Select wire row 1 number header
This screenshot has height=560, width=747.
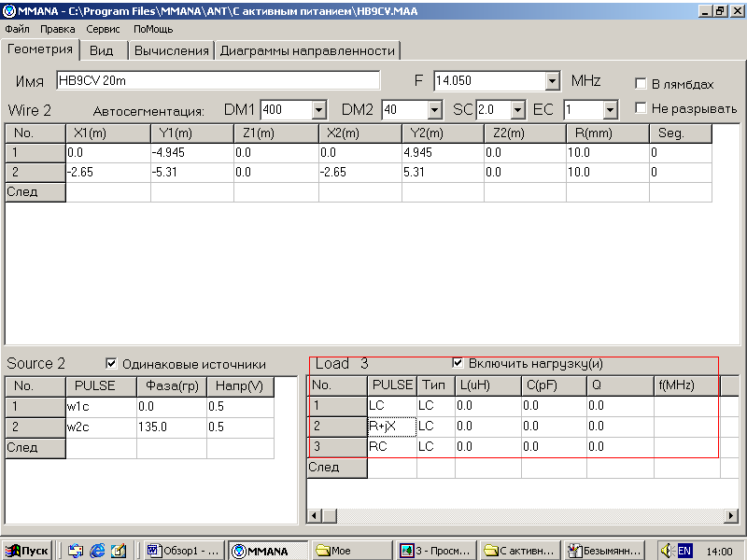click(x=35, y=152)
